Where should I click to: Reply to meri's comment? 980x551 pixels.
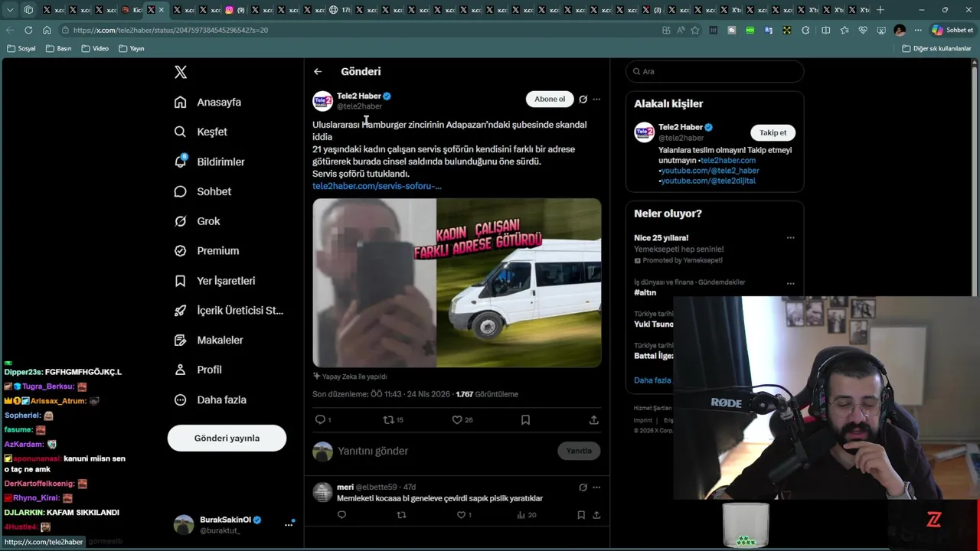click(x=341, y=515)
